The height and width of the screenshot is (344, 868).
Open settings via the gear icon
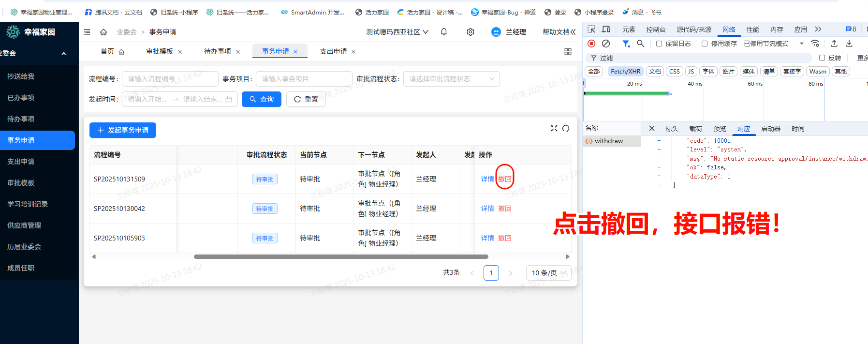470,32
